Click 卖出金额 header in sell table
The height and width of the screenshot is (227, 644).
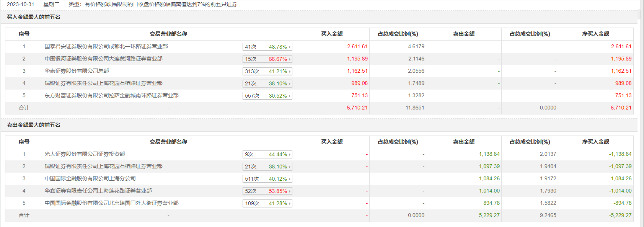tap(464, 142)
